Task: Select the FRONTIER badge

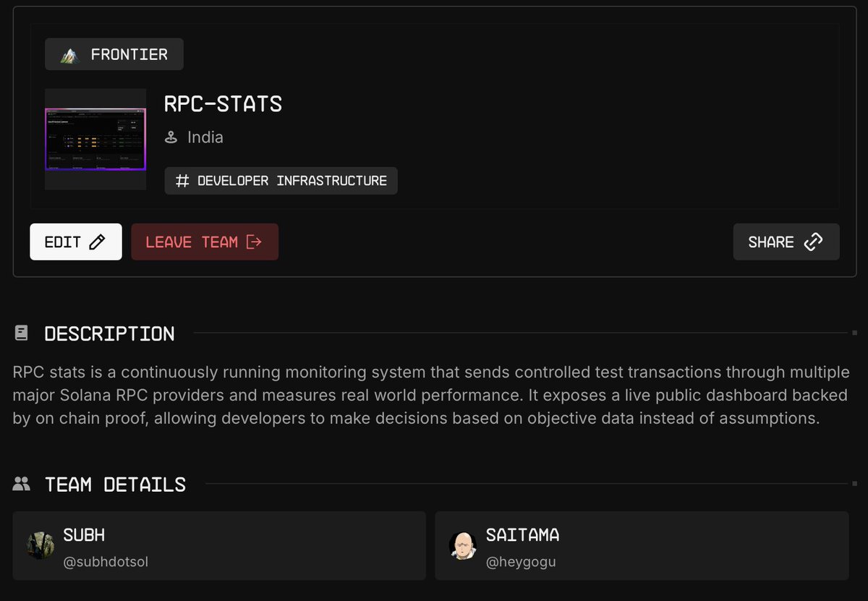Action: [114, 54]
